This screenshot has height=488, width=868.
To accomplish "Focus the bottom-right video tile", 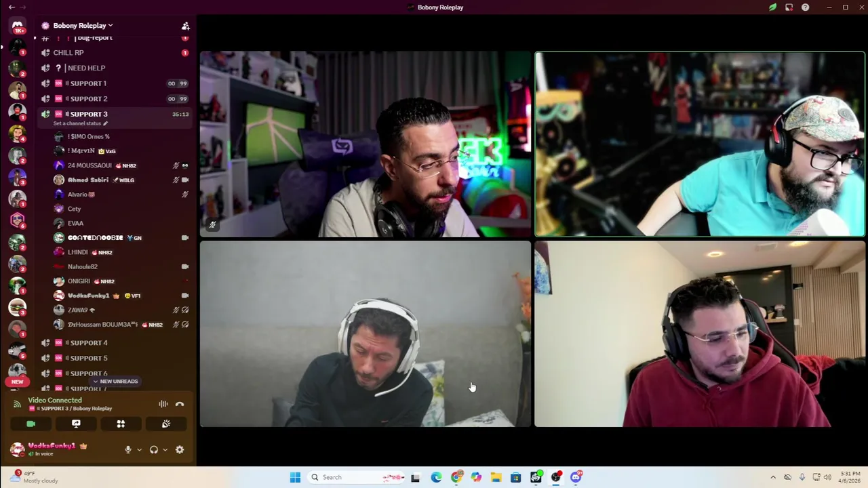I will tap(700, 334).
